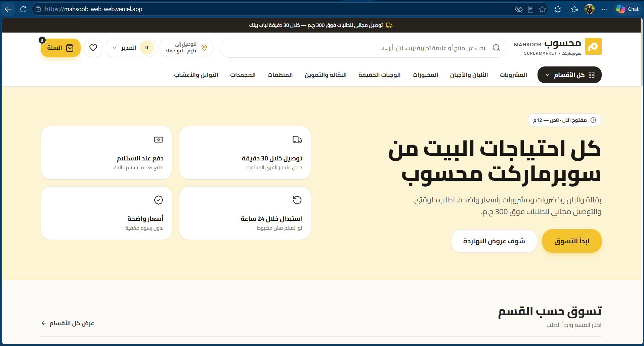Screen dimensions: 644x346
Task: Open the wishlist heart icon
Action: click(x=93, y=48)
